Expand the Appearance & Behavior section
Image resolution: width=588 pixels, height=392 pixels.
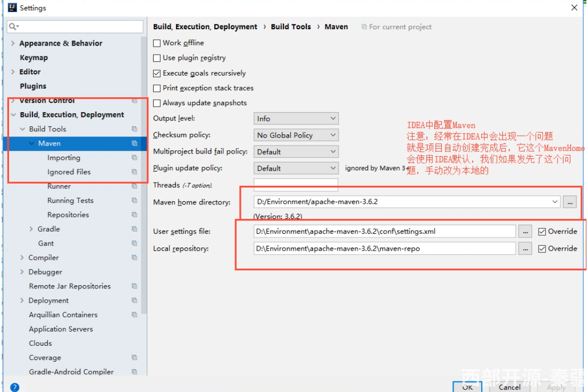click(13, 43)
